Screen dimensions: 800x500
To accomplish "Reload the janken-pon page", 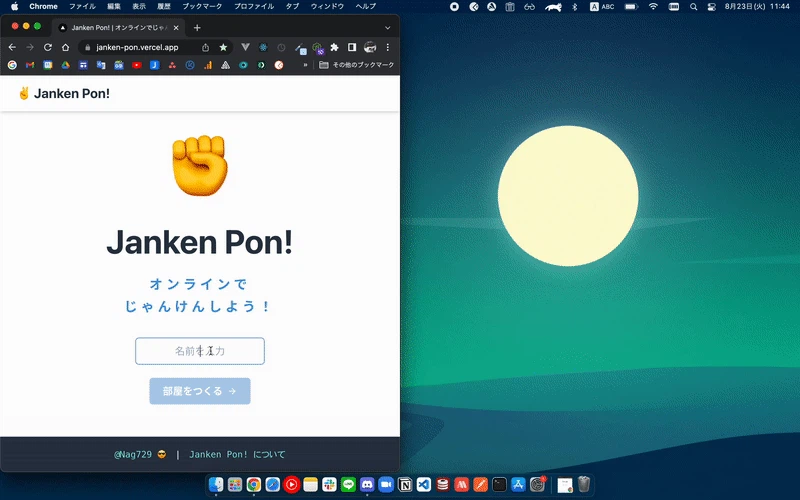I will pyautogui.click(x=47, y=47).
